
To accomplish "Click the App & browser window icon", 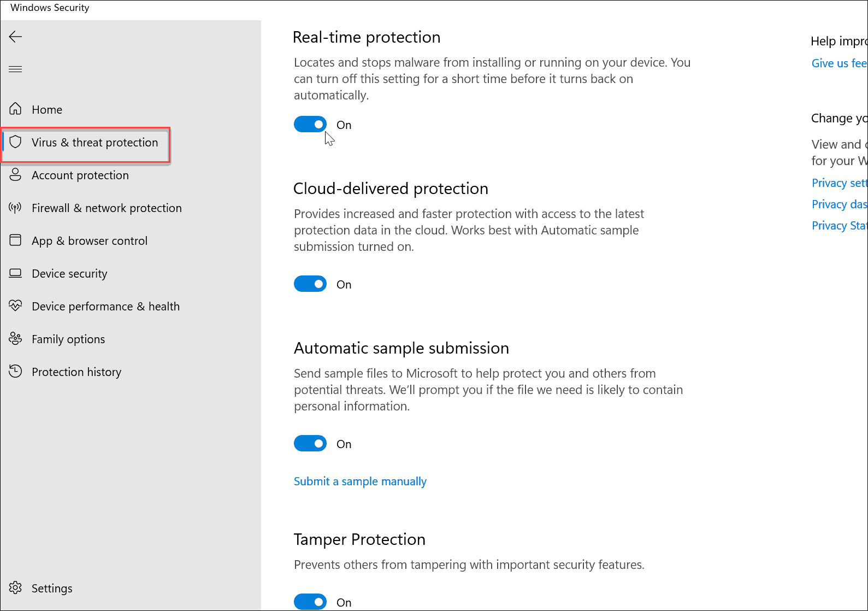I will (15, 240).
